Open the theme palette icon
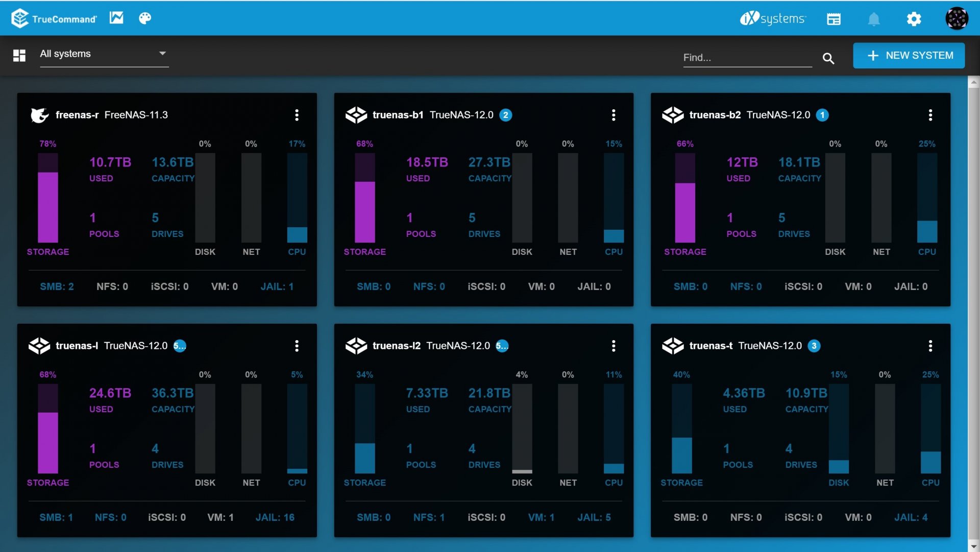The image size is (980, 552). pos(145,18)
